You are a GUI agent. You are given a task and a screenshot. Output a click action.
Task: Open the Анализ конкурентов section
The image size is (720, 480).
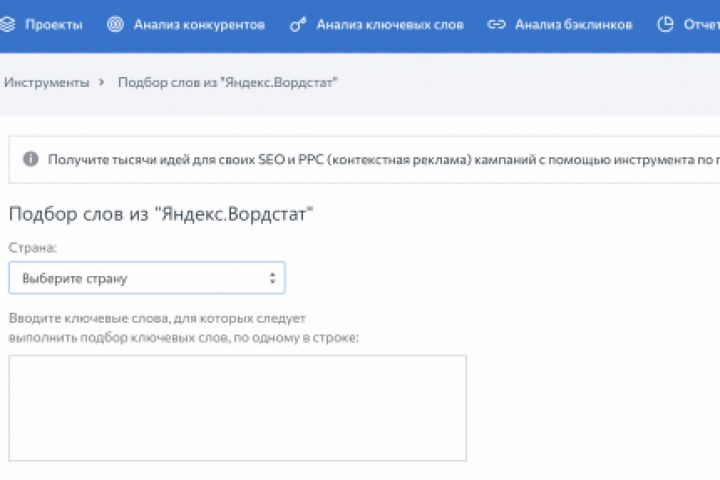tap(199, 24)
